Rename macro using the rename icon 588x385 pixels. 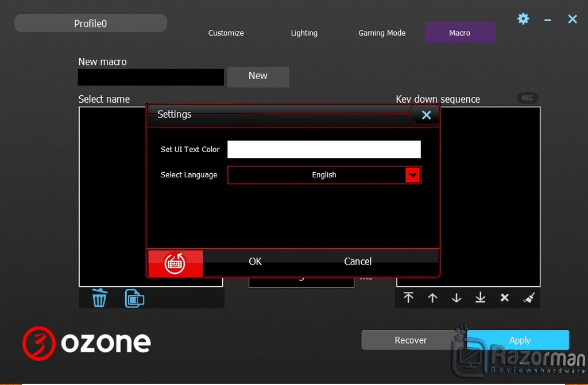point(134,298)
